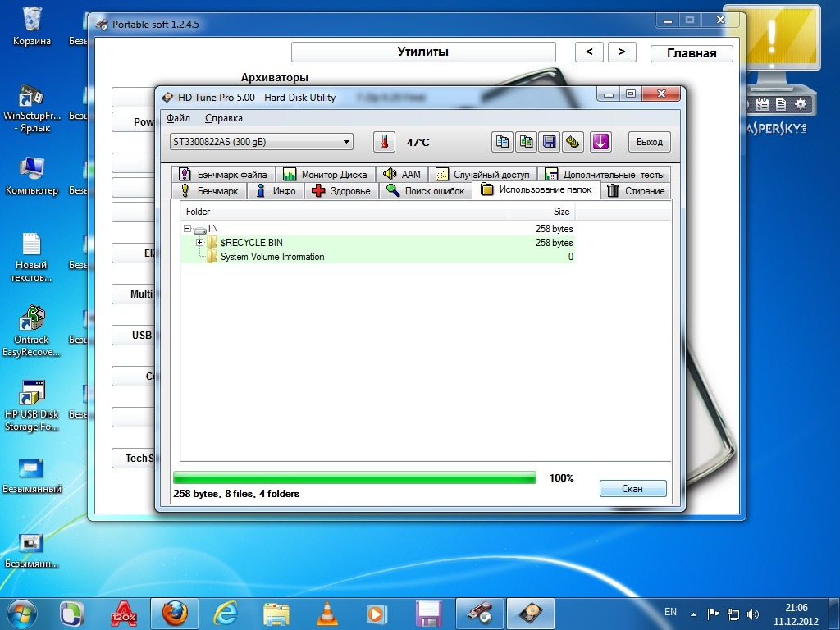Click the purple down-arrow minimize-to-tray icon
This screenshot has height=630, width=840.
tap(600, 142)
